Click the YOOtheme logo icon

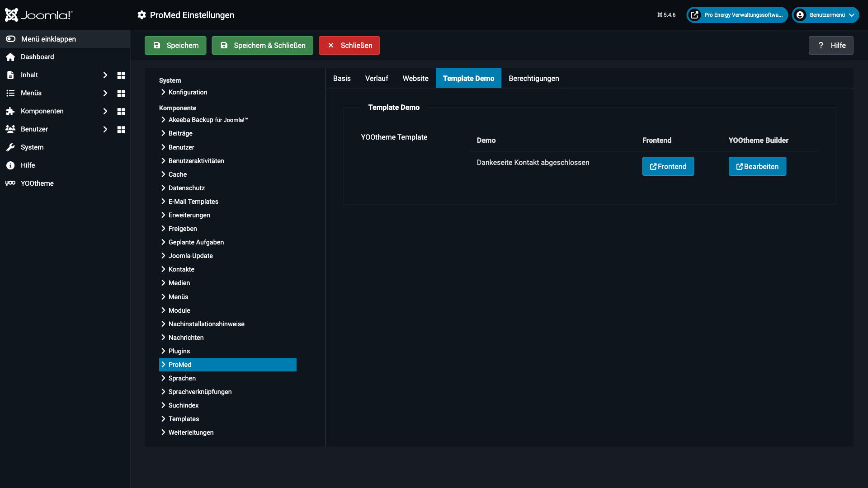coord(10,183)
